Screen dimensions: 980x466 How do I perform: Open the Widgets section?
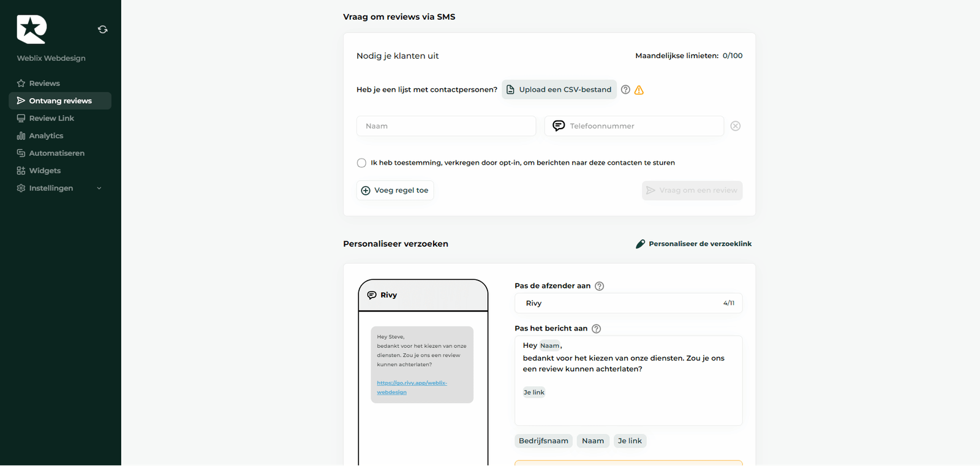coord(45,171)
